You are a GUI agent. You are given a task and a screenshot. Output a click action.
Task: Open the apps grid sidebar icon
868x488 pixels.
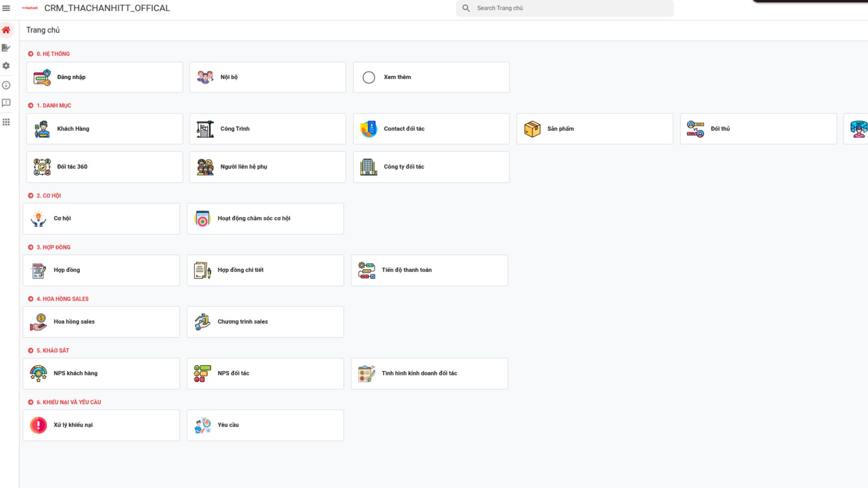pyautogui.click(x=6, y=122)
